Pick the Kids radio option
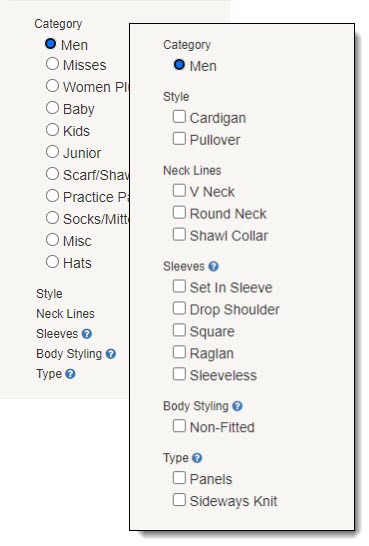Screen dimensions: 369x546 click(52, 130)
